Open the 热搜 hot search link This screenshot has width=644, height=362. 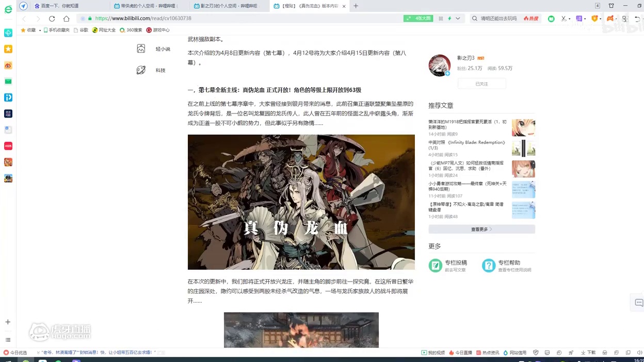point(531,19)
